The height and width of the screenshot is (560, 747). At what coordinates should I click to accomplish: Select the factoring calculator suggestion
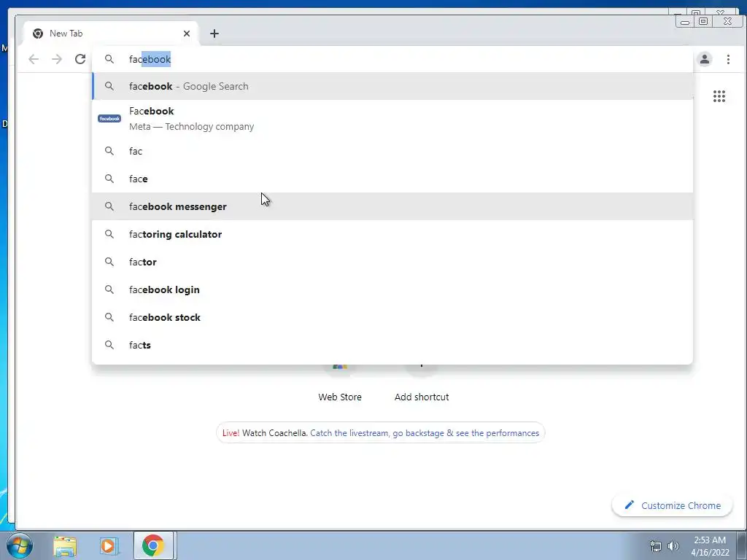tap(392, 234)
